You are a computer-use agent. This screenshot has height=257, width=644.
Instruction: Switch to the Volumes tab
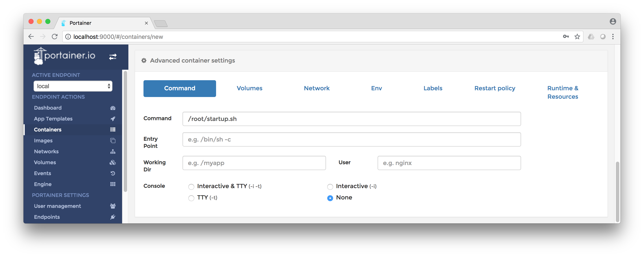click(249, 88)
